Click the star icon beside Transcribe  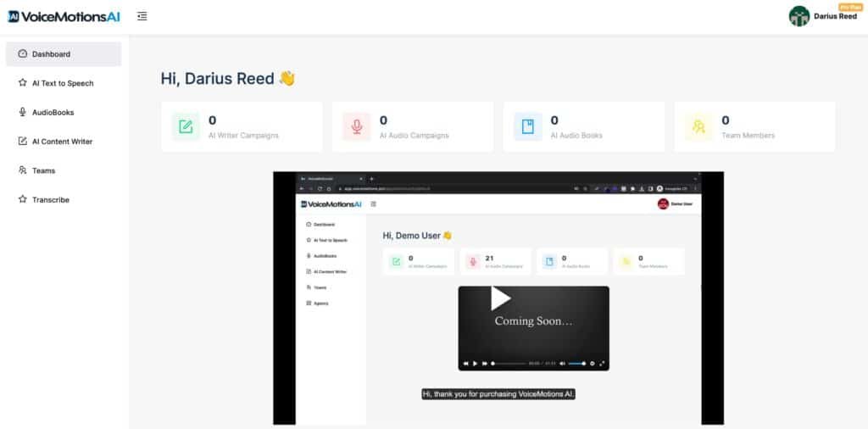(x=22, y=198)
